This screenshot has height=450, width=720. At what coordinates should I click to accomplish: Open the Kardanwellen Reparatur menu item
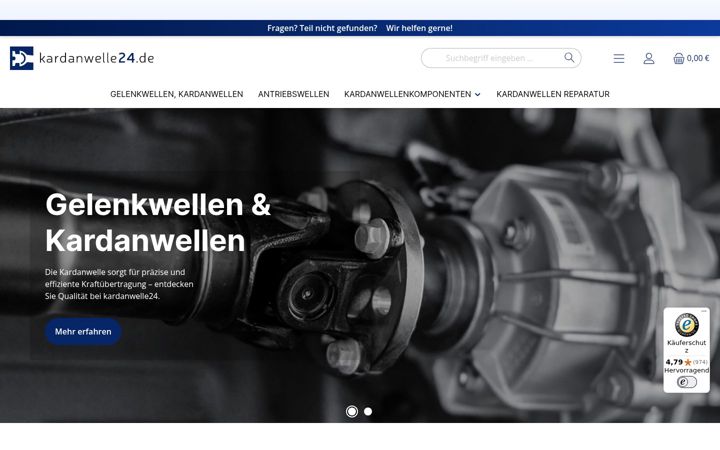click(553, 94)
